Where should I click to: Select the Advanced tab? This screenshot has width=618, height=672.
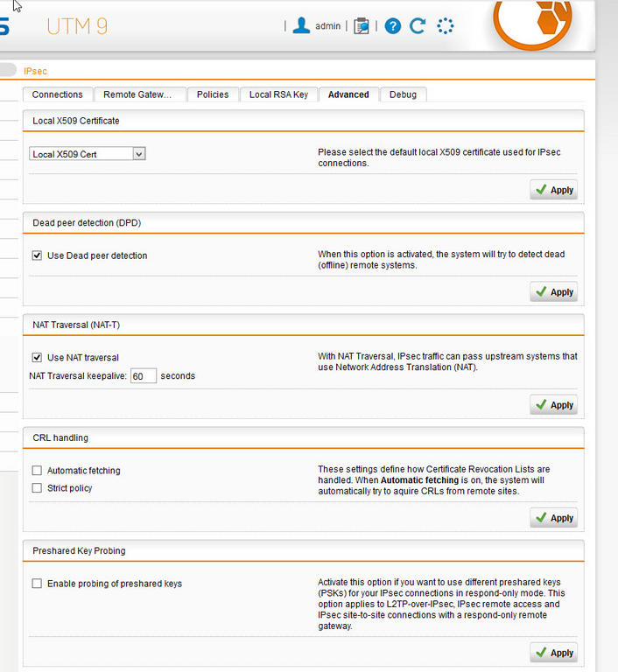point(348,94)
